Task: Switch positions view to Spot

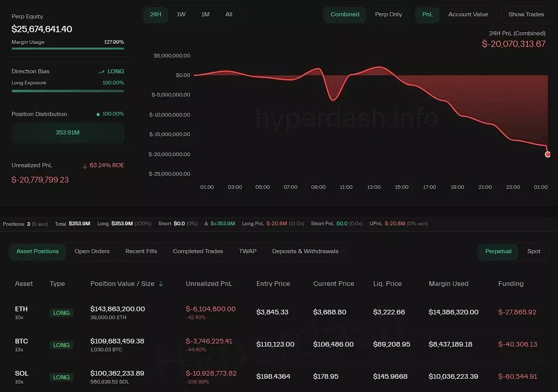Action: (x=534, y=251)
